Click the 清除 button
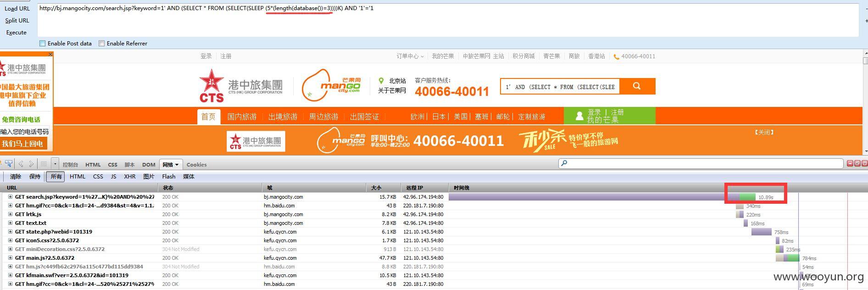The width and height of the screenshot is (868, 290). (x=16, y=177)
